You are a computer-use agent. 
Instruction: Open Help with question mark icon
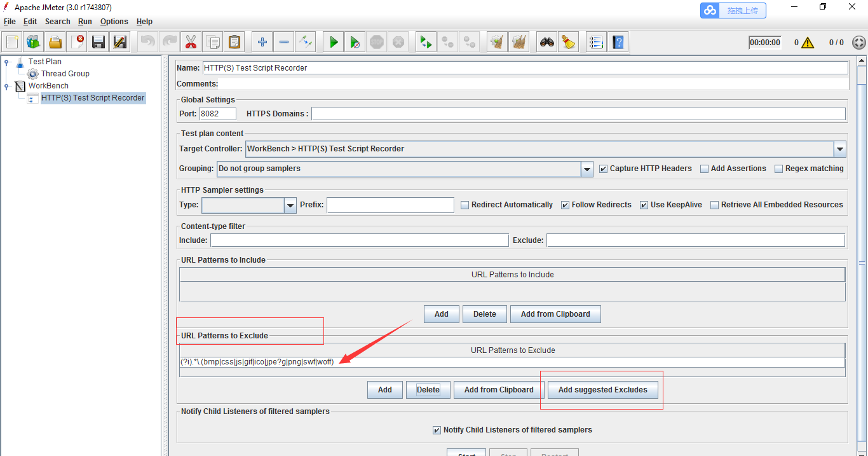tap(618, 42)
